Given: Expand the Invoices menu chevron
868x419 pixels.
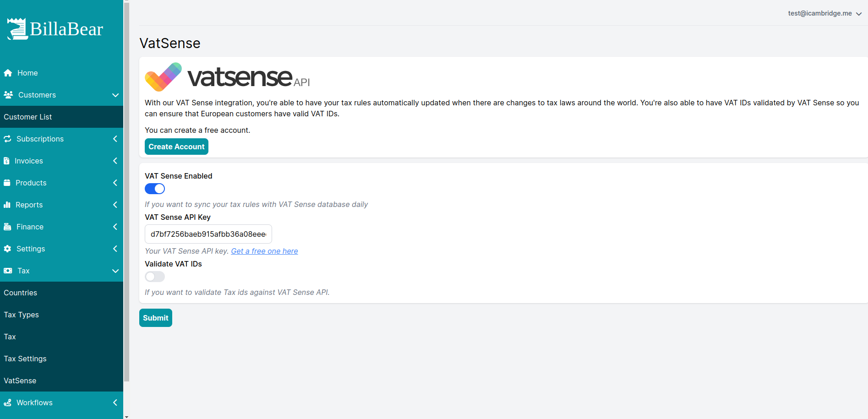Looking at the screenshot, I should click(115, 161).
